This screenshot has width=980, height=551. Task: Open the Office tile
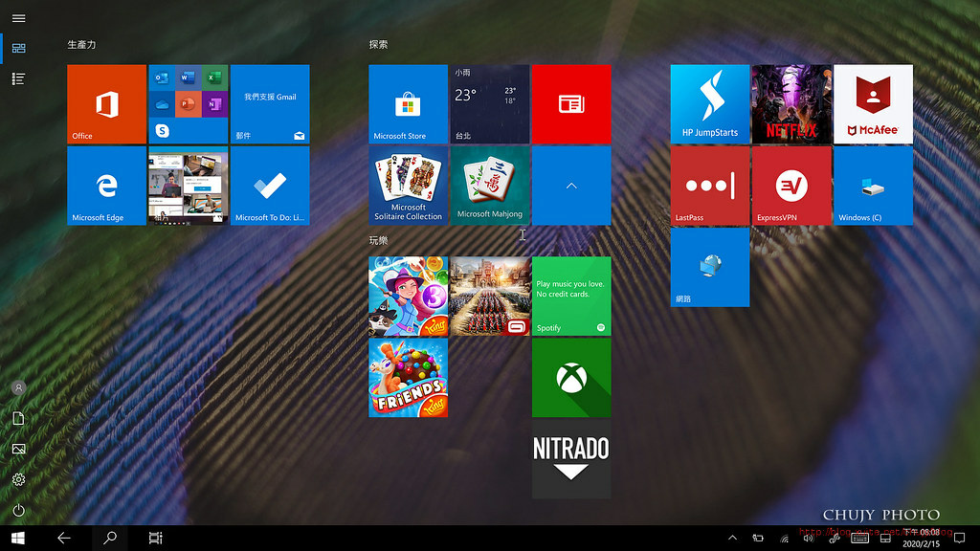pyautogui.click(x=107, y=104)
